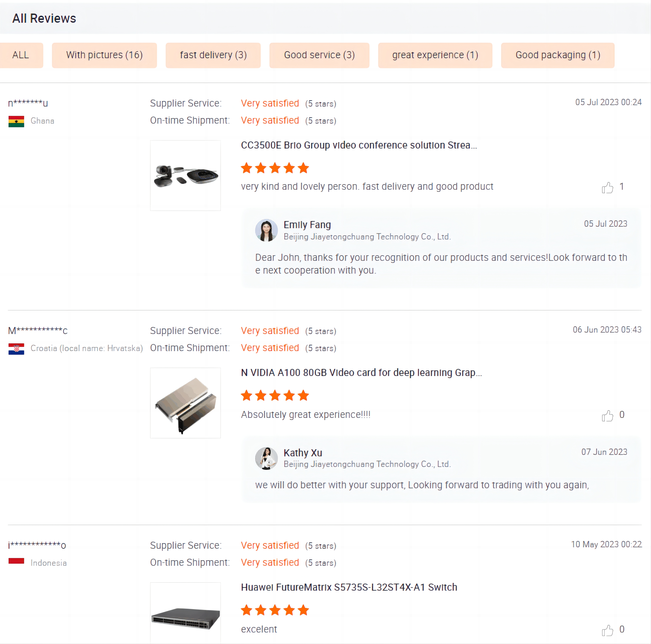Filter reviews With pictures (16)
The width and height of the screenshot is (651, 644).
click(104, 55)
